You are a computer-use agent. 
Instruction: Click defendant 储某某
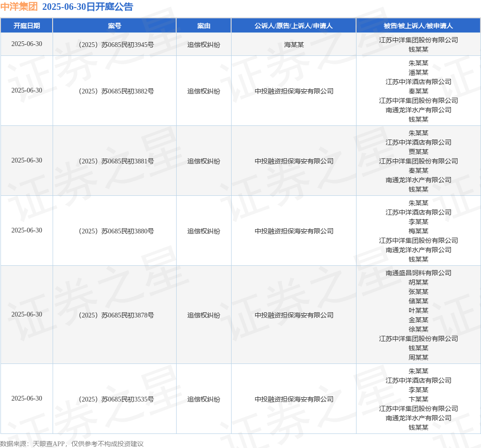pyautogui.click(x=419, y=301)
